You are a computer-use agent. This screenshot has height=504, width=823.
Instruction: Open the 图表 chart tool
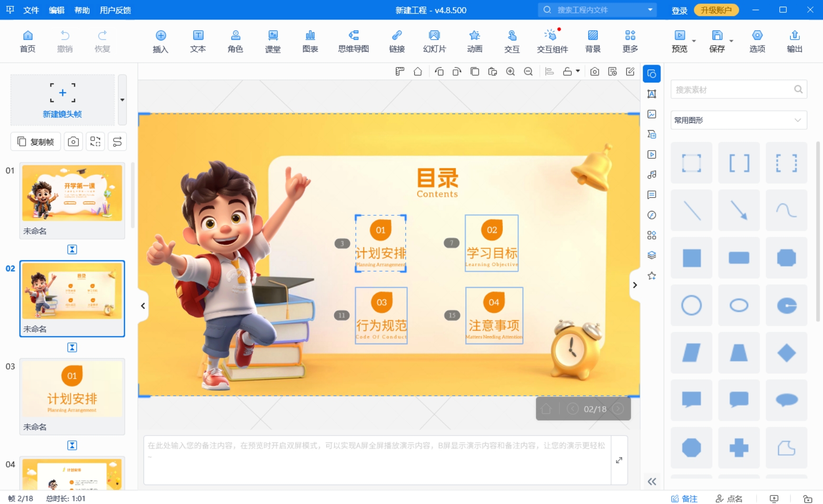pyautogui.click(x=310, y=41)
